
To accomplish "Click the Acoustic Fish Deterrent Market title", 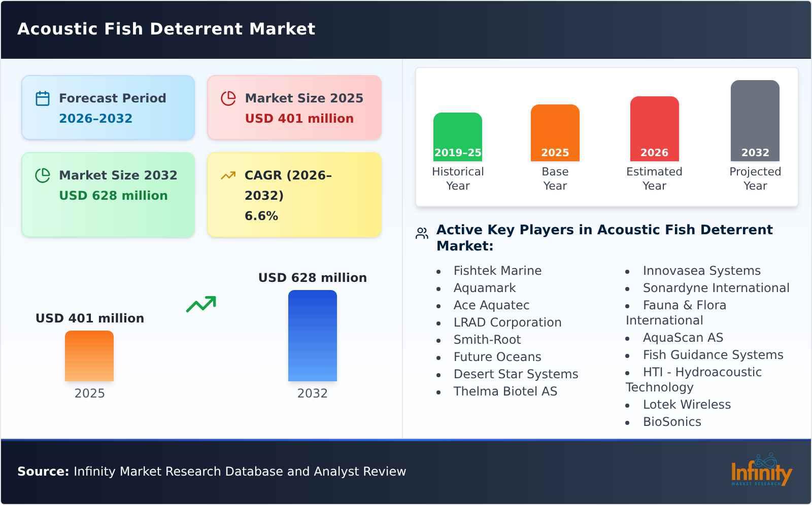I will tap(166, 28).
